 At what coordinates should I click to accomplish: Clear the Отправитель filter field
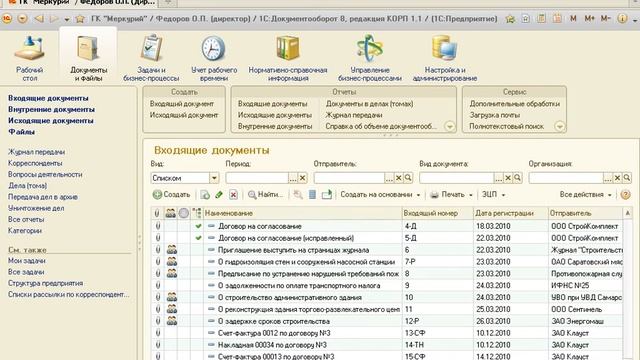(399, 178)
